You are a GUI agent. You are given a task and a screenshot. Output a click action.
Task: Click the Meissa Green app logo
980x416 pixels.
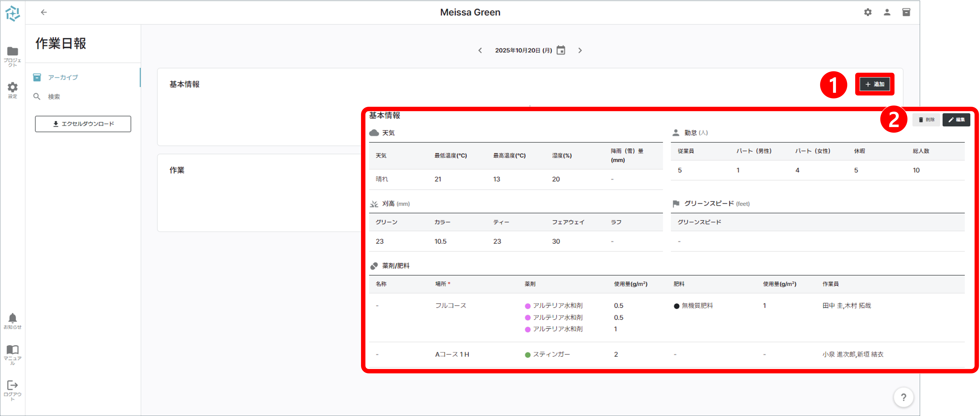pos(13,13)
